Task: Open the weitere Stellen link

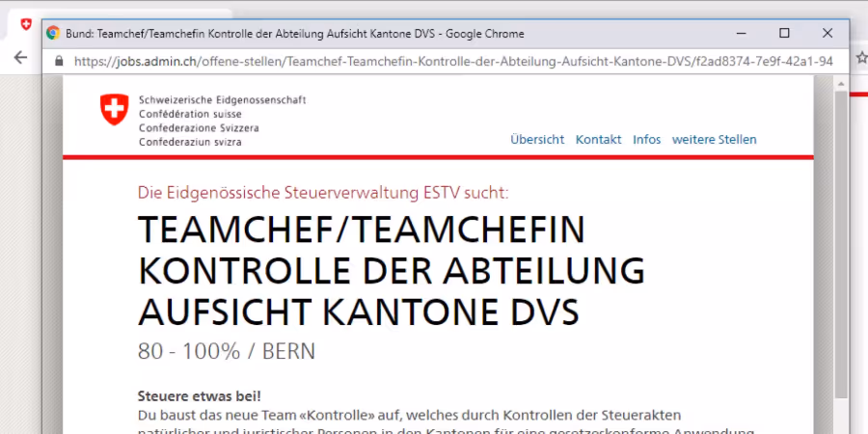Action: (x=714, y=140)
